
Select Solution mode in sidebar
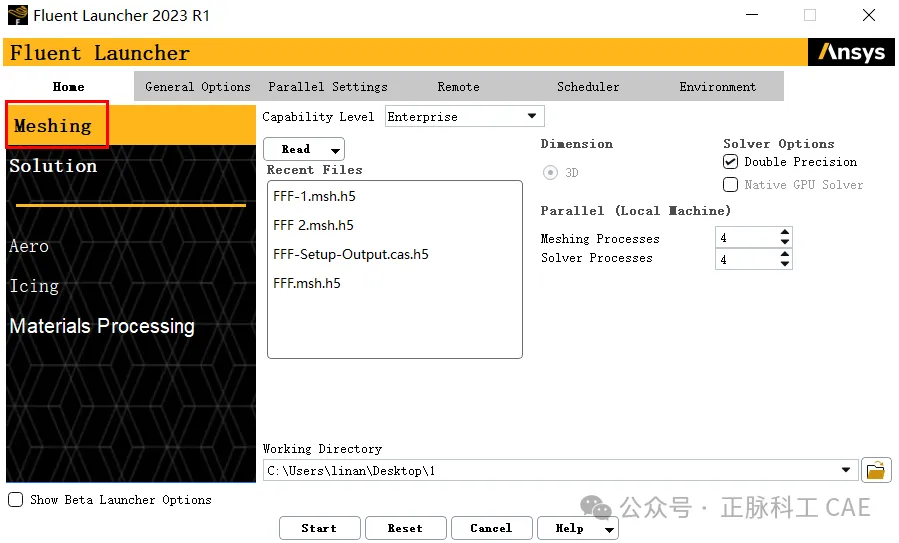53,166
